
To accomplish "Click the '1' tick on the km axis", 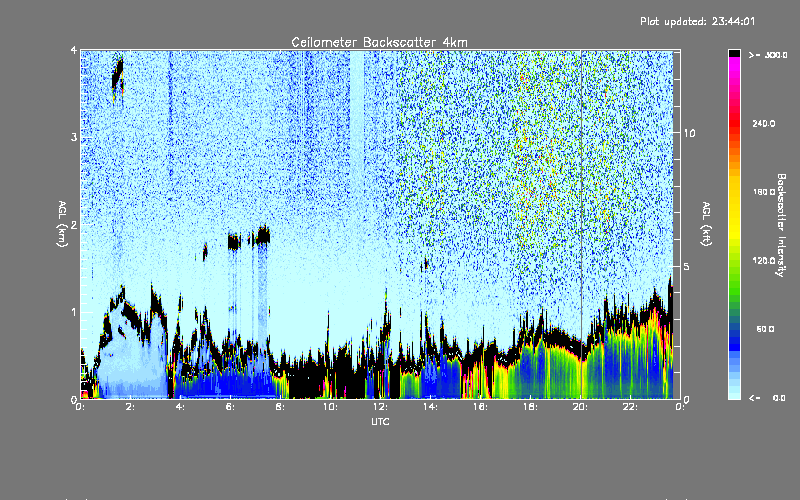I will [74, 312].
